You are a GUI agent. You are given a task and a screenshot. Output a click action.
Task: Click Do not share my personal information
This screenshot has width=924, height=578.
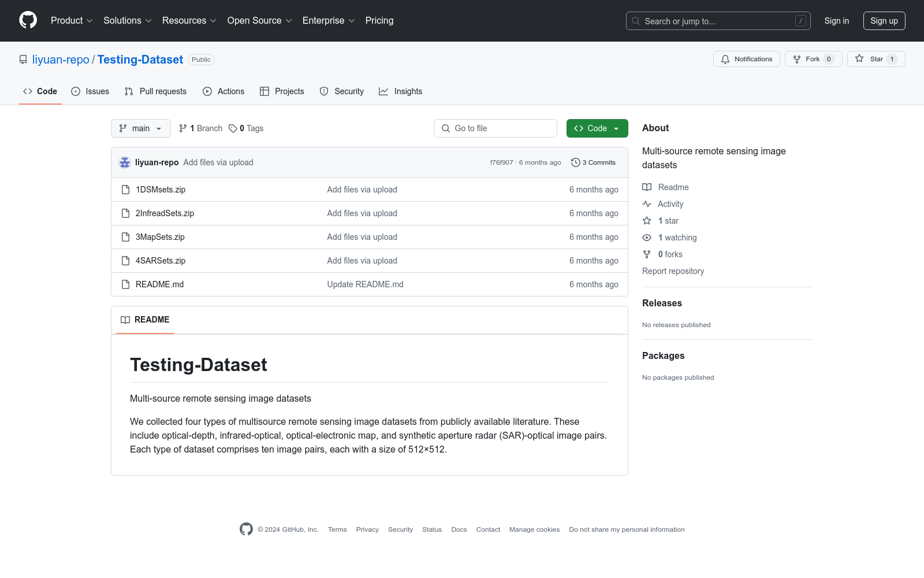point(627,529)
